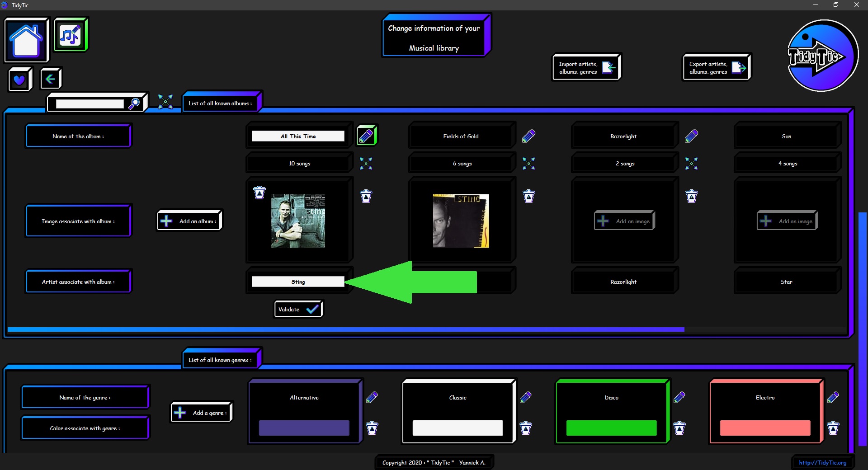
Task: Click the Electro genre pink color swatch
Action: tap(765, 428)
